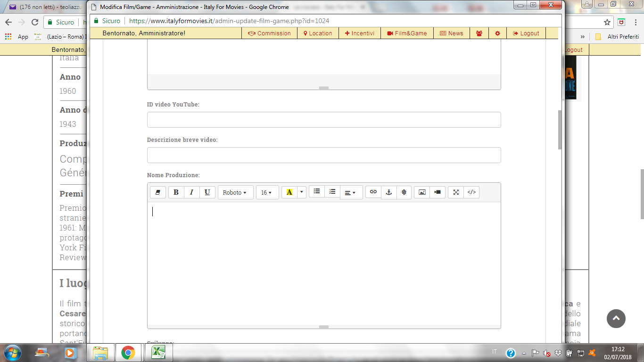This screenshot has width=644, height=362.
Task: Click the insert link icon
Action: [373, 192]
